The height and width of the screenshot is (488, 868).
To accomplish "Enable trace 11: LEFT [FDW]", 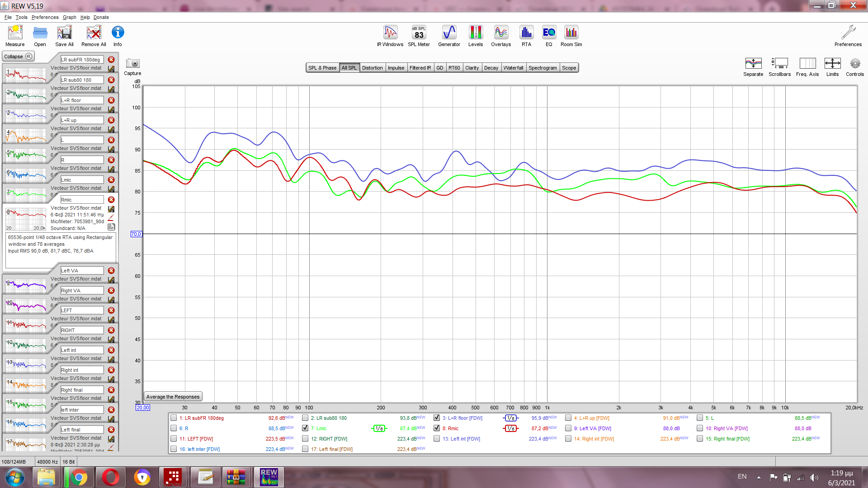I will click(x=174, y=439).
